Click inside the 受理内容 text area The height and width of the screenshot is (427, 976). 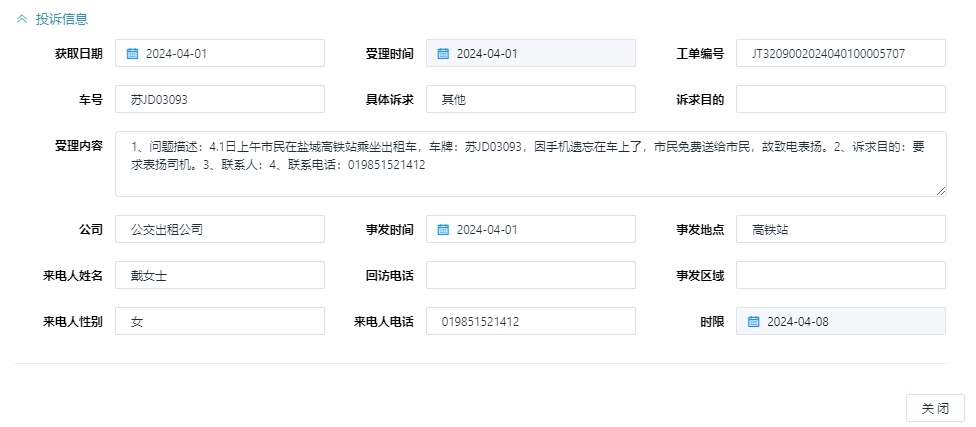tap(530, 164)
